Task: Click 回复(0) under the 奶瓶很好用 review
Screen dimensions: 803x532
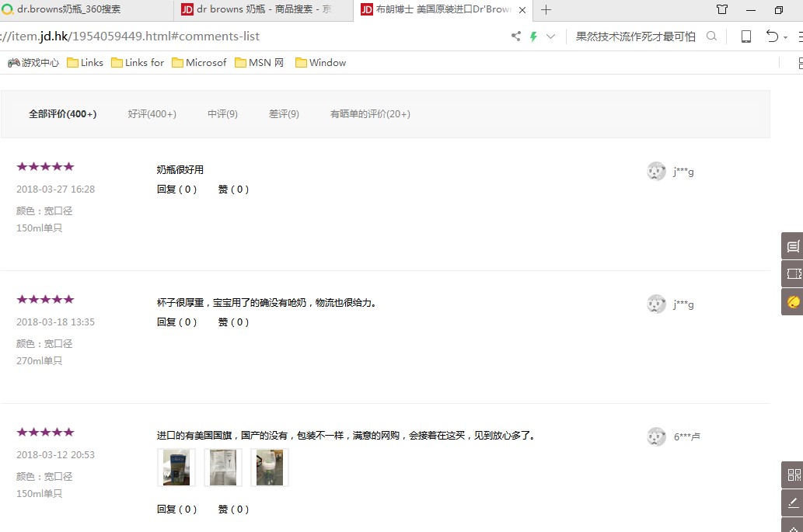Action: coord(176,190)
